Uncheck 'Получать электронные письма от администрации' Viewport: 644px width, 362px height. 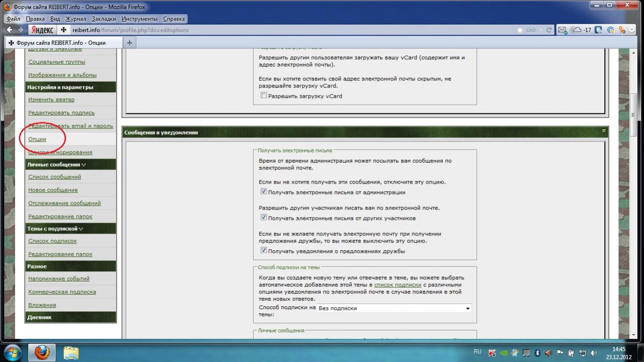coord(264,192)
